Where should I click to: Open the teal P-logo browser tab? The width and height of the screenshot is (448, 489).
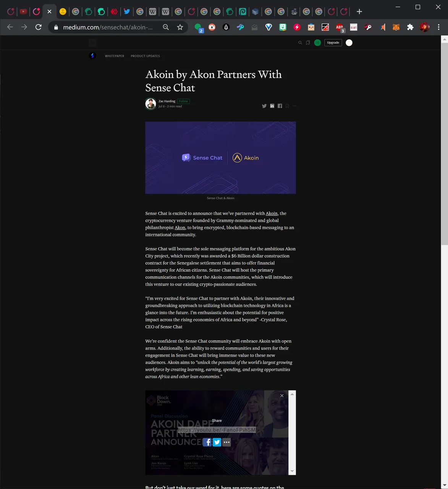pyautogui.click(x=242, y=11)
